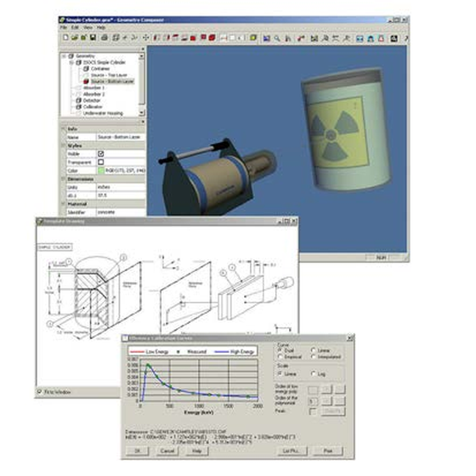This screenshot has width=476, height=476.
Task: Click the Print toolbar icon
Action: coord(104,37)
